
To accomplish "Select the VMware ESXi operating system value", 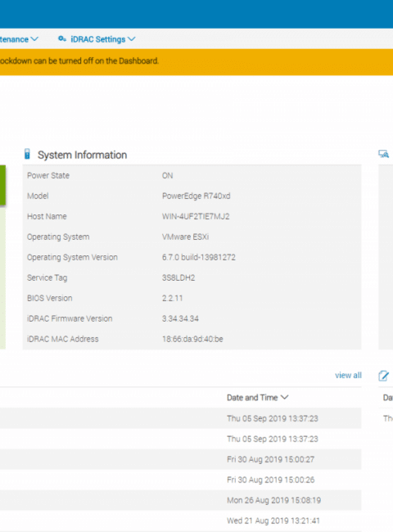I will (x=185, y=237).
